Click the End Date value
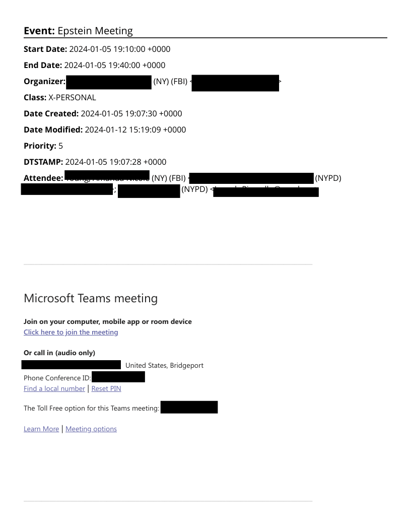Image resolution: width=411 pixels, height=532 pixels. [115, 65]
